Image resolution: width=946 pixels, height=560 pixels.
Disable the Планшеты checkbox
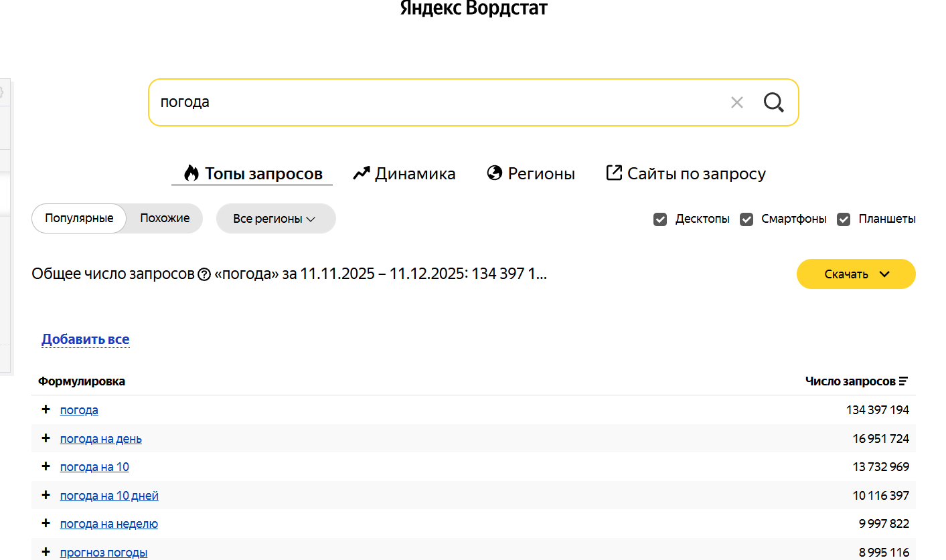(x=844, y=219)
